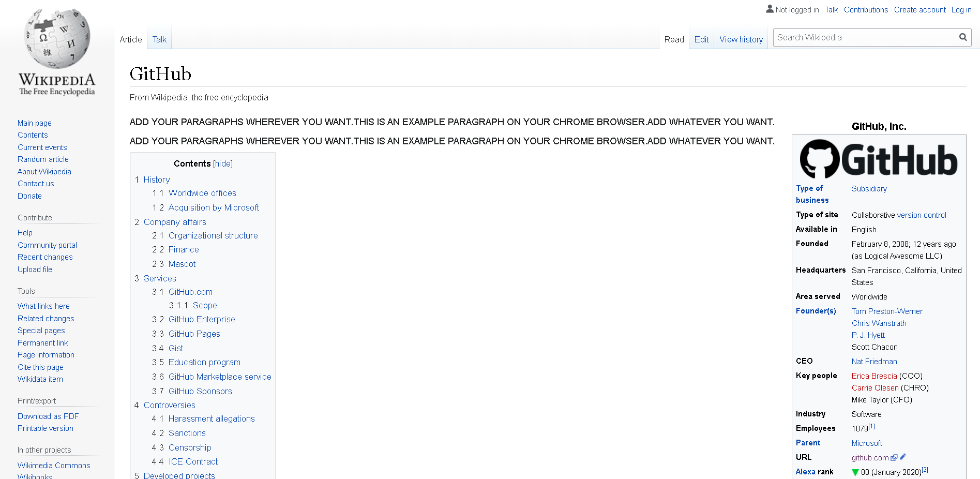Open About Wikipedia link

[x=44, y=172]
